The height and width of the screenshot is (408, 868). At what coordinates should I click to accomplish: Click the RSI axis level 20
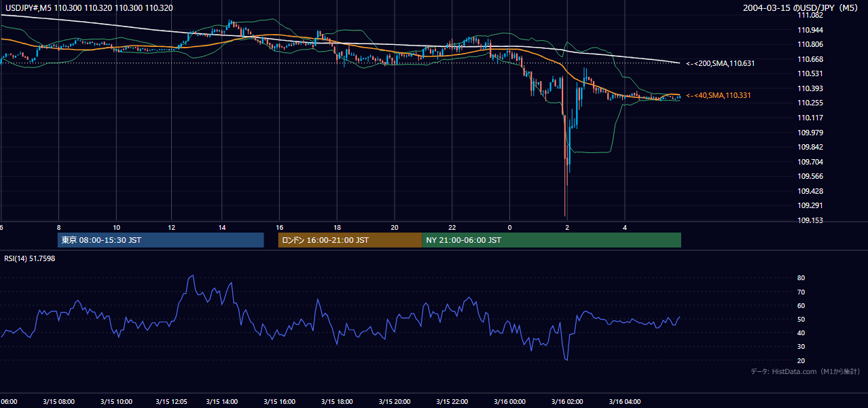pos(801,360)
